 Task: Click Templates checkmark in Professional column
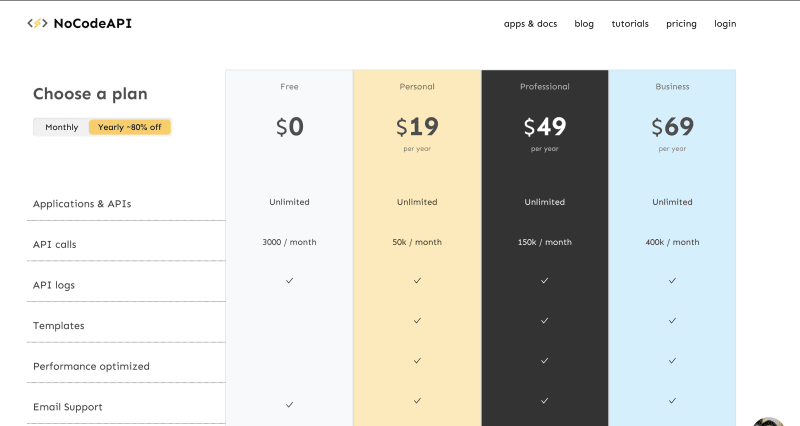[x=544, y=321]
